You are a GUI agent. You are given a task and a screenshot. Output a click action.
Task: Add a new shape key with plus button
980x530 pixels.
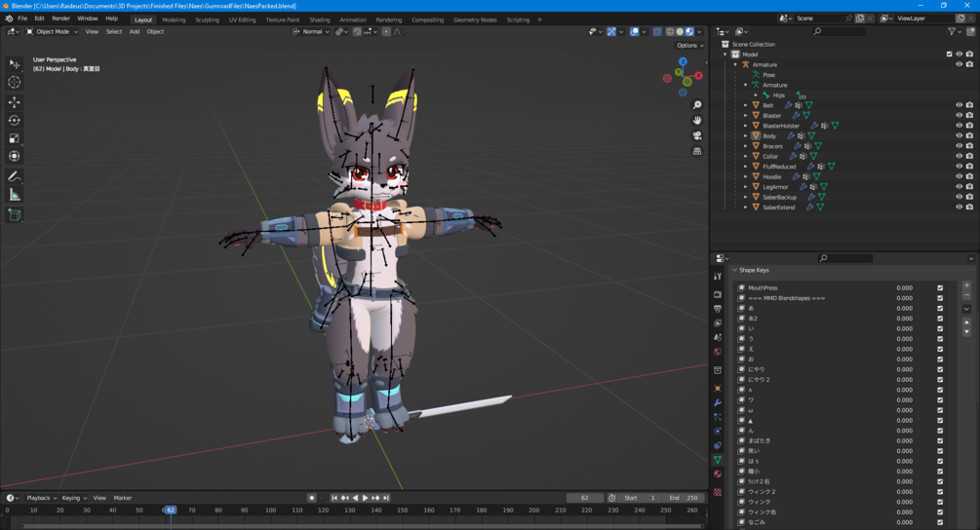[966, 285]
